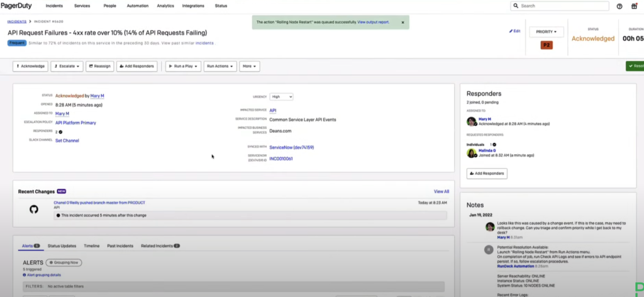Click the gift box icon in header
Image resolution: width=644 pixels, height=297 pixels.
[x=634, y=6]
